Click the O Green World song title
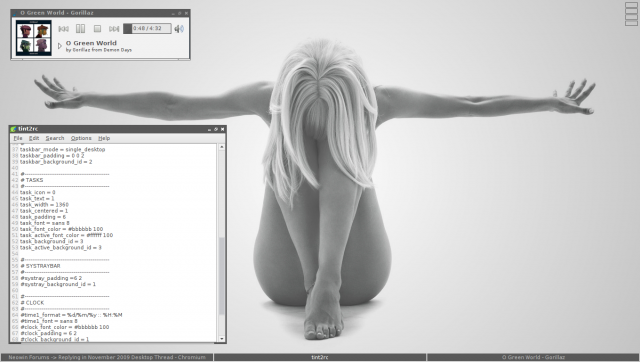 [x=91, y=43]
